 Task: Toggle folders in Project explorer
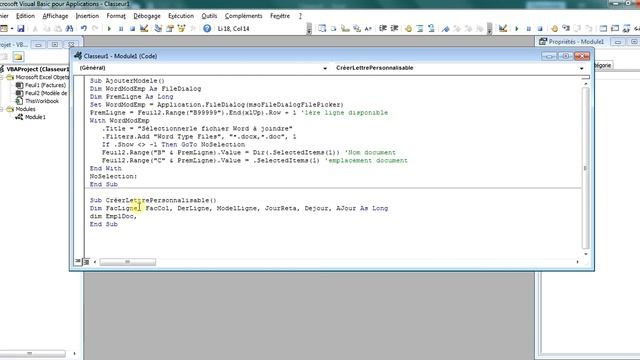tap(18, 57)
